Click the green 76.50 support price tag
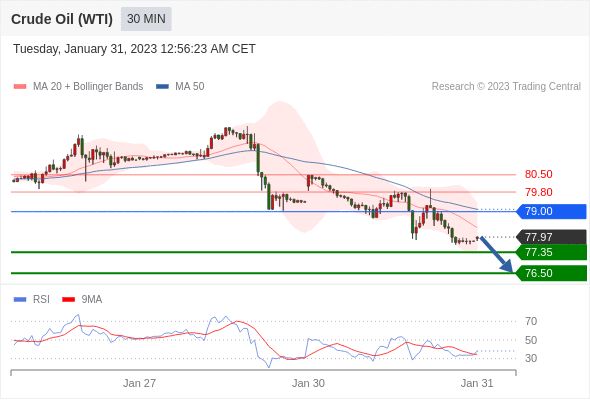Image resolution: width=590 pixels, height=400 pixels. pos(551,273)
